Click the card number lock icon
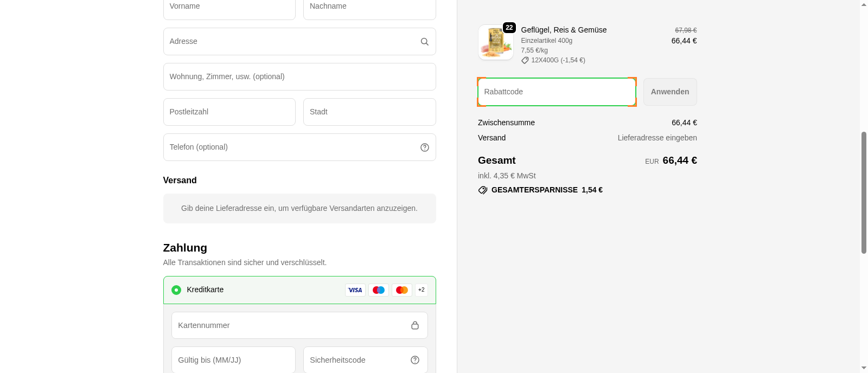Screen dimensions: 868x373 coord(414,325)
